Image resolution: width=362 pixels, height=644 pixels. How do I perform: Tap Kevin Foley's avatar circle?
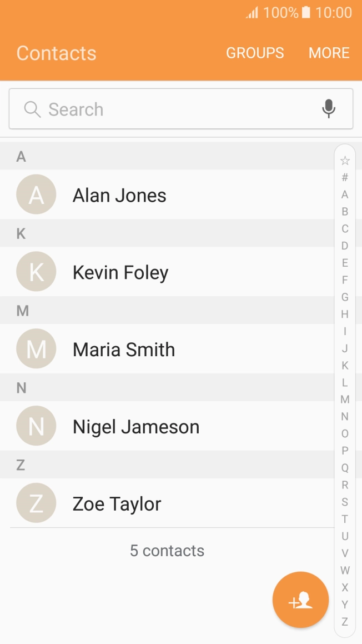36,272
